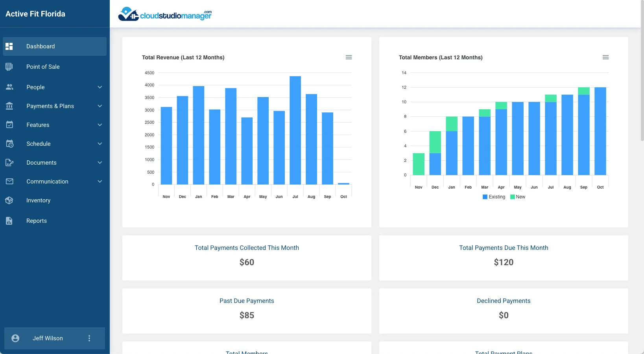Toggle the Existing series in chart legend
644x354 pixels.
(494, 197)
